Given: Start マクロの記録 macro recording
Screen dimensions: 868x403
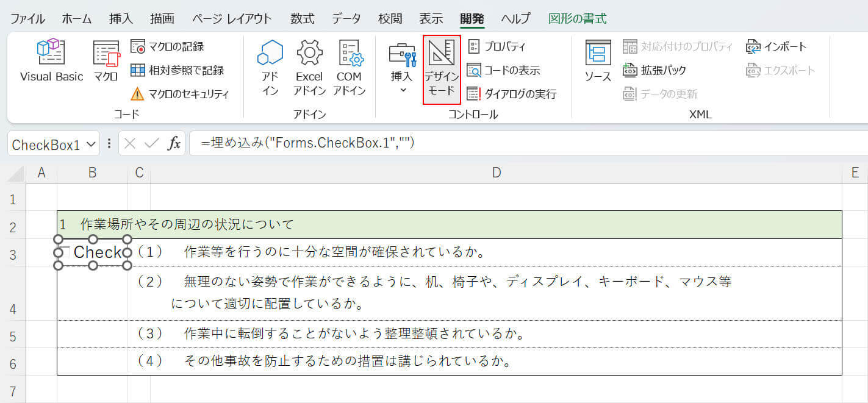Looking at the screenshot, I should (x=168, y=46).
